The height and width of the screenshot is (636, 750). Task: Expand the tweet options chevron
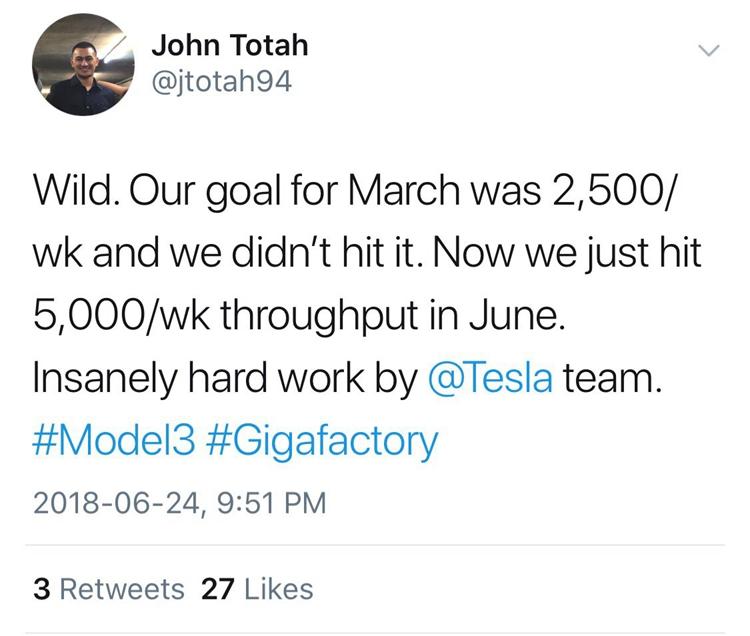707,49
